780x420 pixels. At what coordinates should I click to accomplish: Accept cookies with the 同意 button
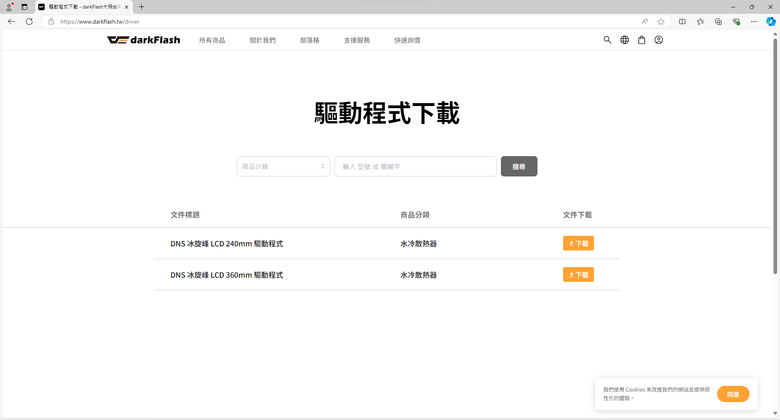pyautogui.click(x=733, y=394)
